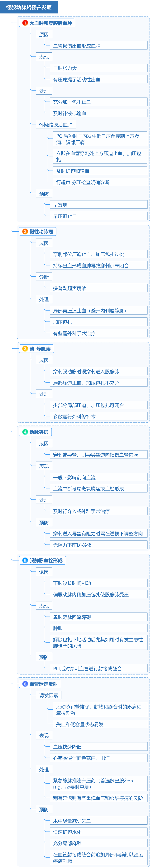Click the note starting 立即在血管穿刺处上方
Screen dimensions: 152x868
point(100,156)
